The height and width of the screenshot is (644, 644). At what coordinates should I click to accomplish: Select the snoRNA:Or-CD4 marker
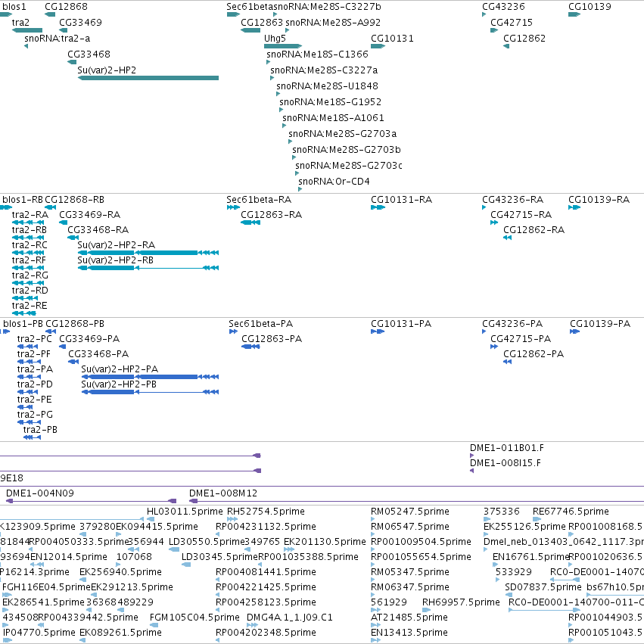pyautogui.click(x=300, y=189)
